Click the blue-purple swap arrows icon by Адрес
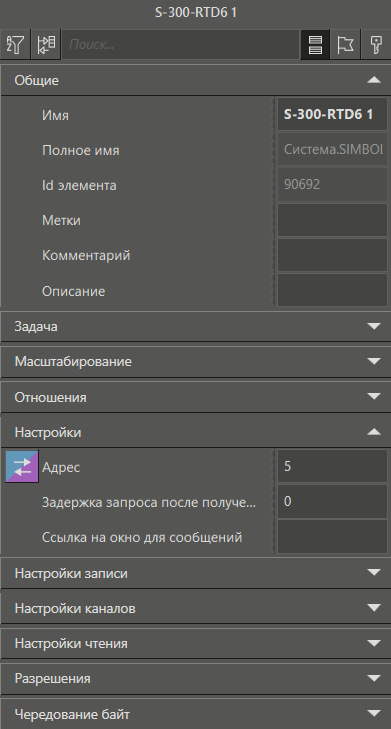The image size is (391, 729). tap(22, 466)
